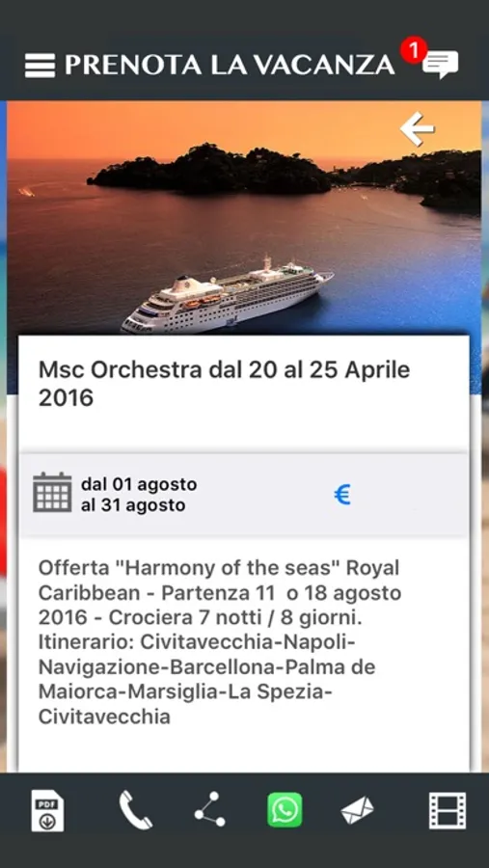Share this cruise offer
489x868 pixels.
coord(210,809)
